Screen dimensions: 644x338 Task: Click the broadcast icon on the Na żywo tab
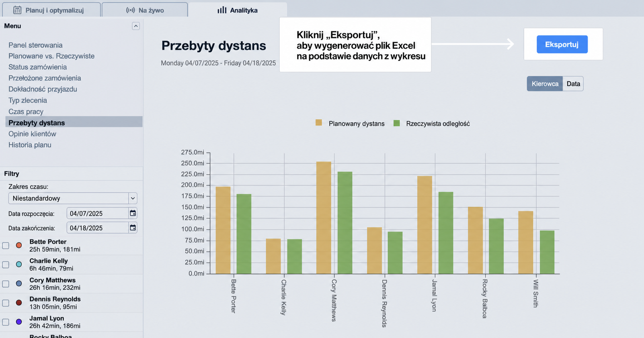130,10
